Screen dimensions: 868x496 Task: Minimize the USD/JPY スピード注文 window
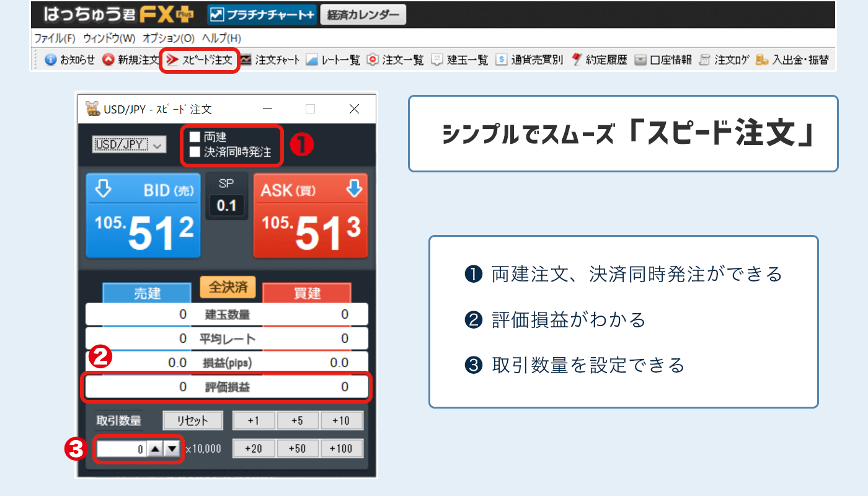(x=268, y=109)
